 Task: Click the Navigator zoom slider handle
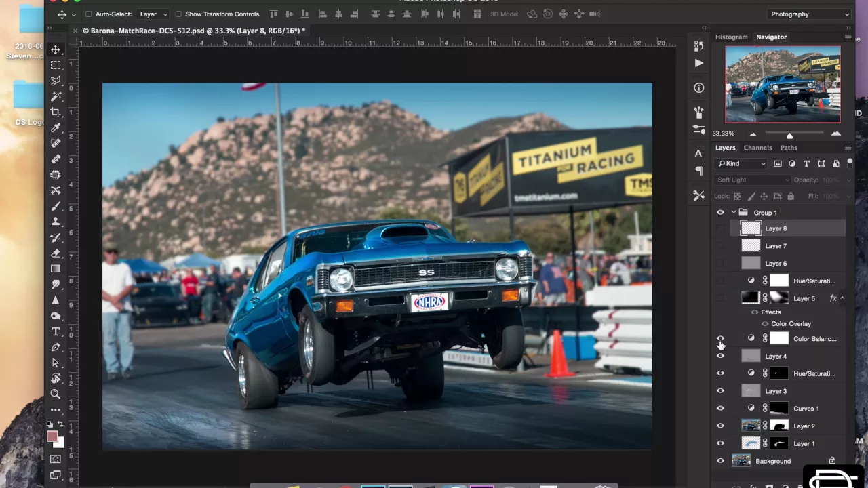click(x=789, y=135)
